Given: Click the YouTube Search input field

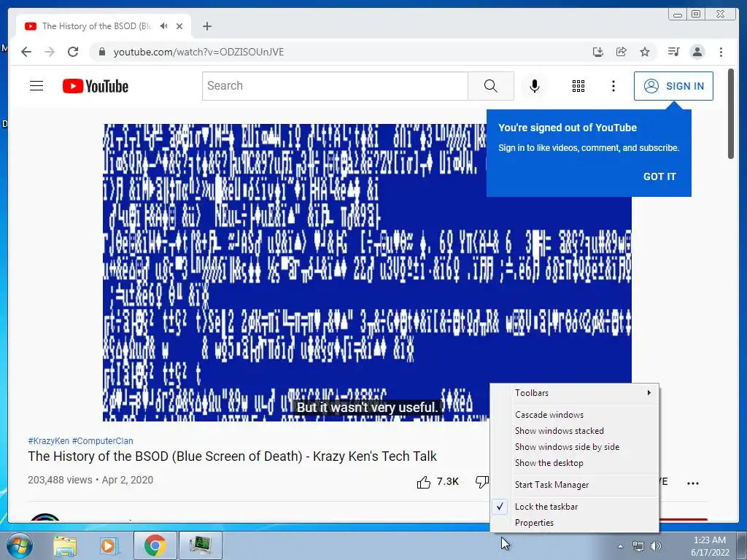Looking at the screenshot, I should click(335, 86).
